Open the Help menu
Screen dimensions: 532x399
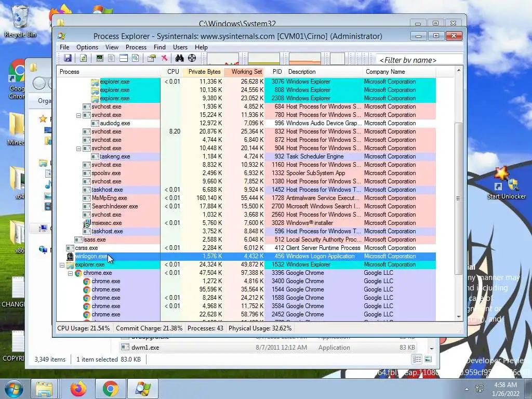201,47
